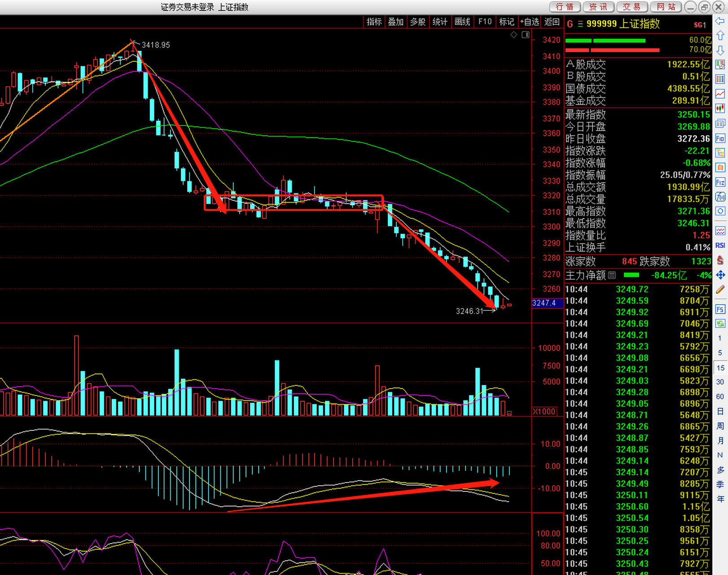This screenshot has width=728, height=575.
Task: Open the 交易 trading menu
Action: (x=632, y=7)
